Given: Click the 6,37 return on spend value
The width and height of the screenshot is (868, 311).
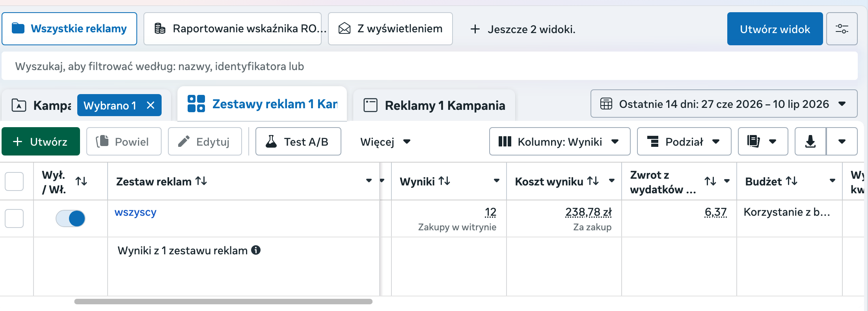Looking at the screenshot, I should [715, 212].
